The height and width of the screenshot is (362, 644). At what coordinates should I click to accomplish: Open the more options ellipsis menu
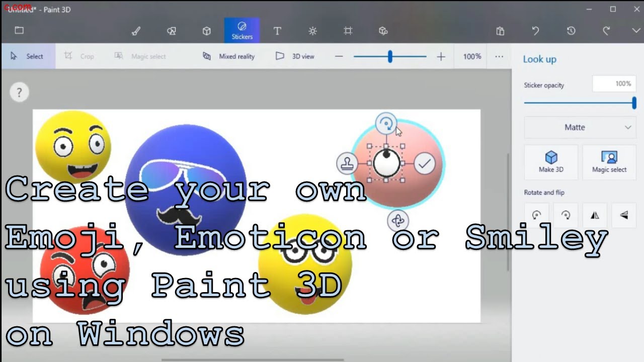point(499,56)
